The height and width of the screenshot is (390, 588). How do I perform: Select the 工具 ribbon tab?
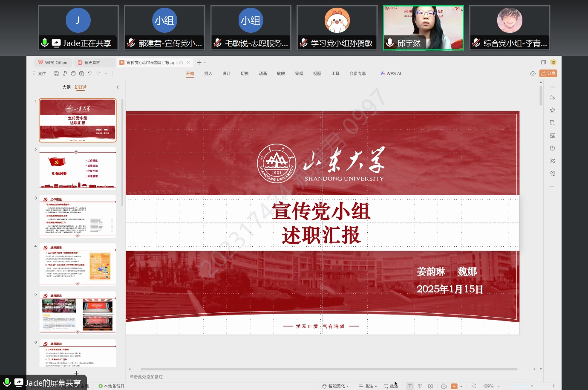(x=335, y=73)
